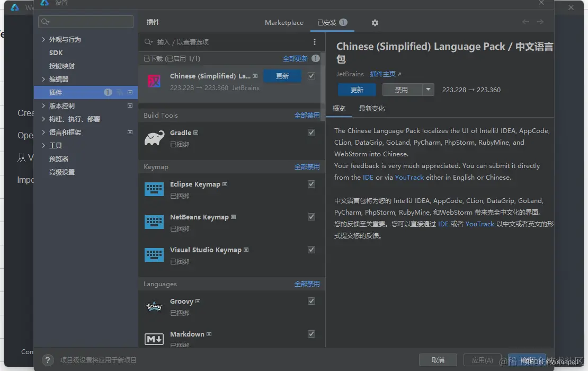Screen dimensions: 588x371
Task: Click the badge icon beside Chinese (Simplified) La... name
Action: (x=255, y=76)
